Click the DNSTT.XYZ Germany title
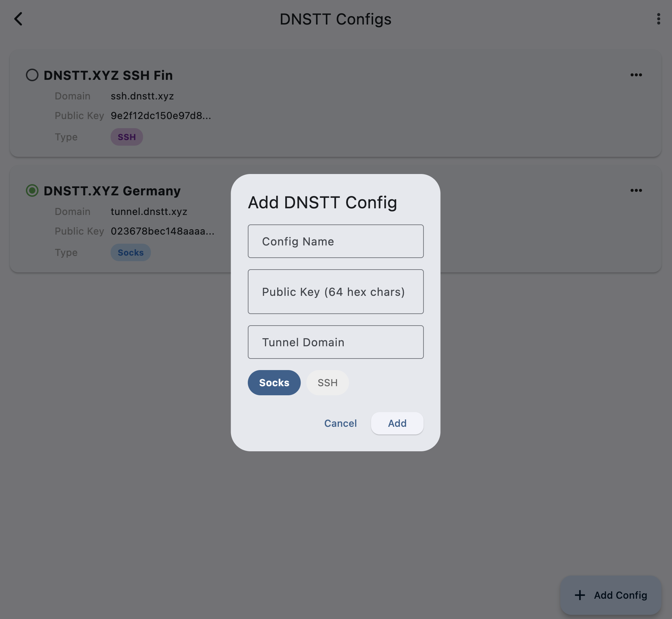 [x=112, y=191]
